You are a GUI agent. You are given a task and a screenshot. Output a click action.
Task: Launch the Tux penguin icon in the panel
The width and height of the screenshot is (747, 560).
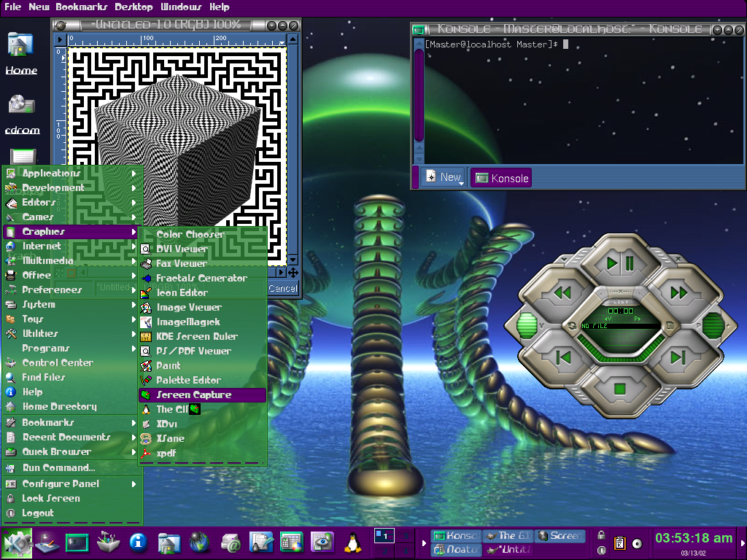pos(352,542)
